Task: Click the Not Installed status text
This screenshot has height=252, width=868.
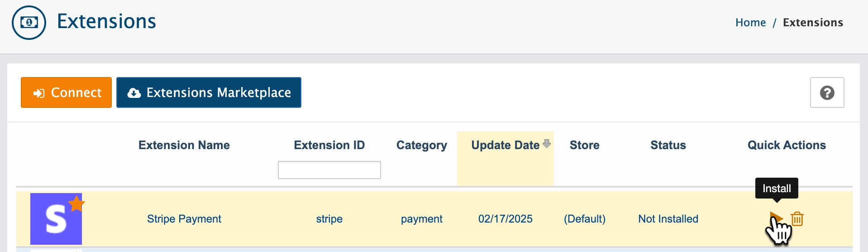Action: click(x=668, y=219)
